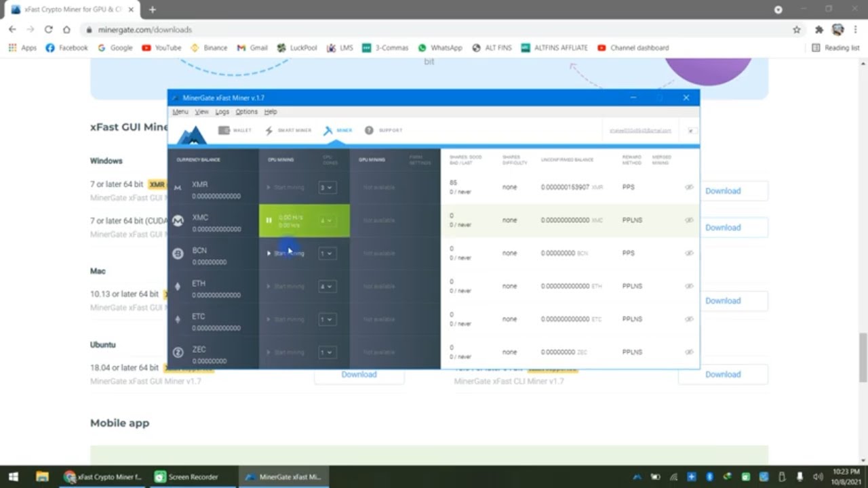Open the LuckPool bookmark
868x488 pixels.
(297, 48)
